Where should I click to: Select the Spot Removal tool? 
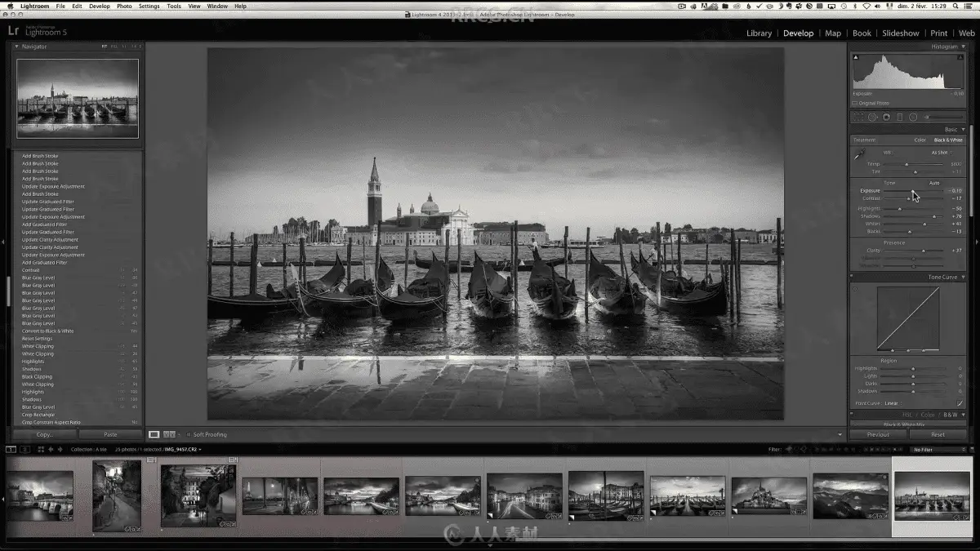872,117
